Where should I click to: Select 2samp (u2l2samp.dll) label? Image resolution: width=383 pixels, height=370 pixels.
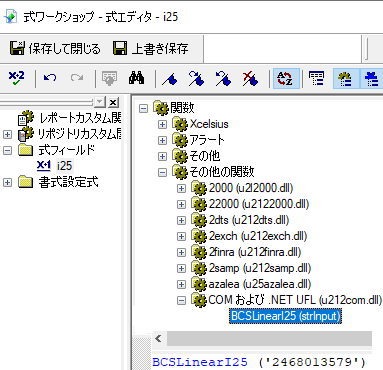tap(260, 268)
